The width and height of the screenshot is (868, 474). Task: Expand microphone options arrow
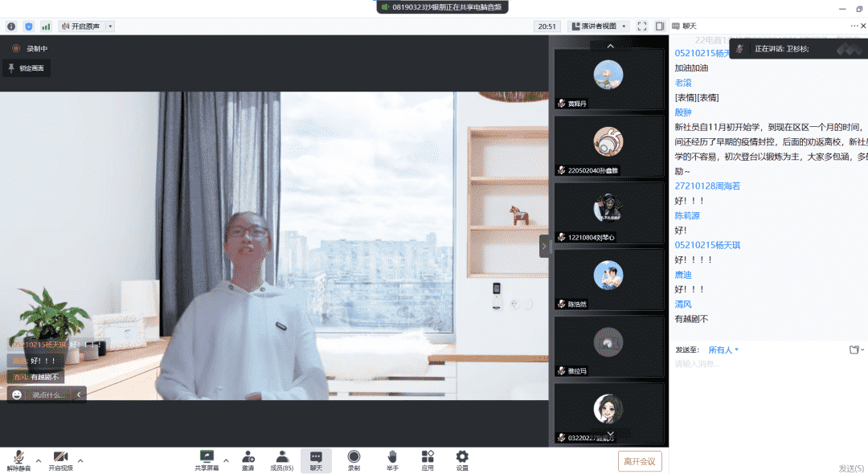pyautogui.click(x=38, y=460)
